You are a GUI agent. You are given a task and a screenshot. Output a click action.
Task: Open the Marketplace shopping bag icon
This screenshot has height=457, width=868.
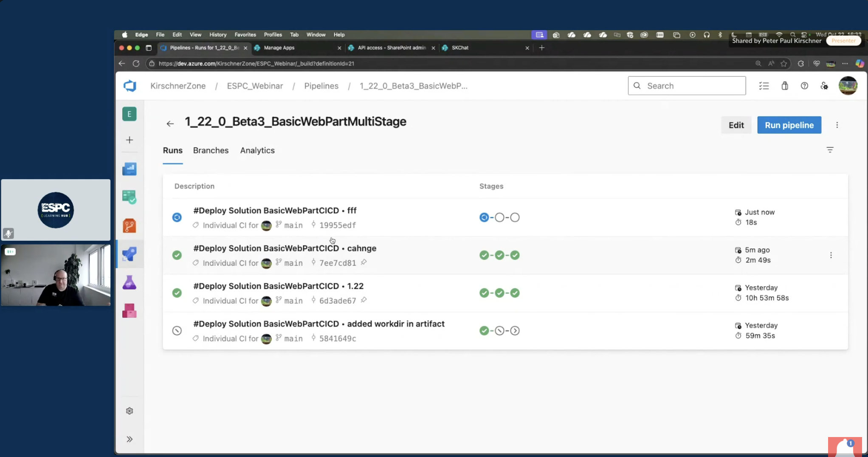(x=784, y=86)
